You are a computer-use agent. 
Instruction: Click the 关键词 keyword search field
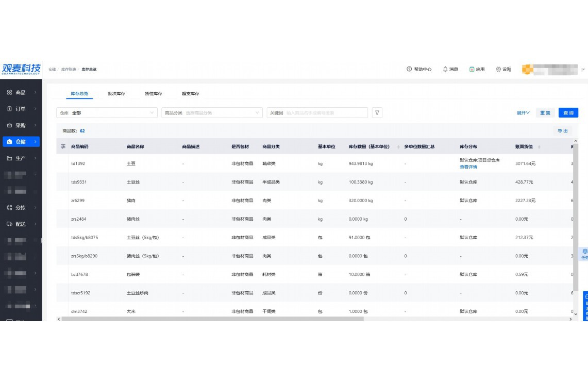click(325, 113)
